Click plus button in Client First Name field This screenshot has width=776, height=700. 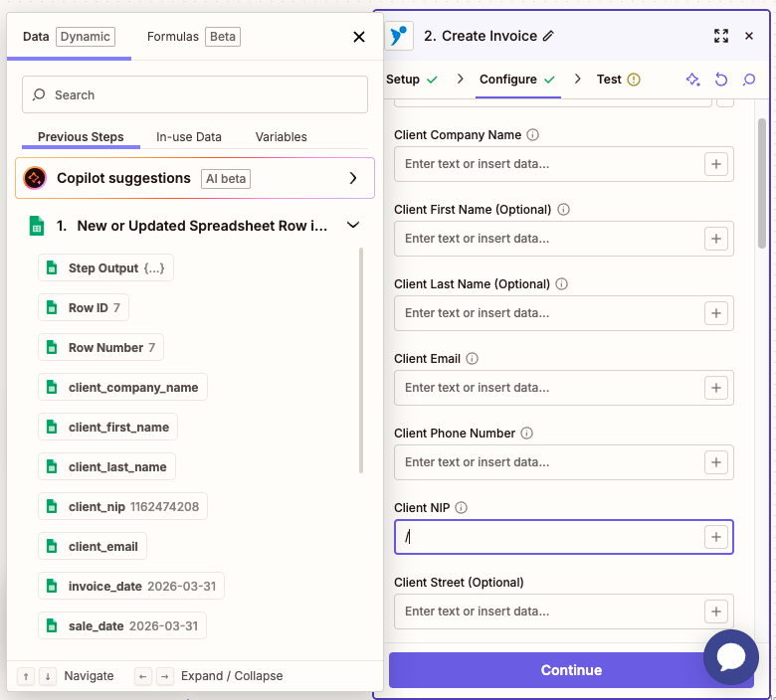click(715, 239)
